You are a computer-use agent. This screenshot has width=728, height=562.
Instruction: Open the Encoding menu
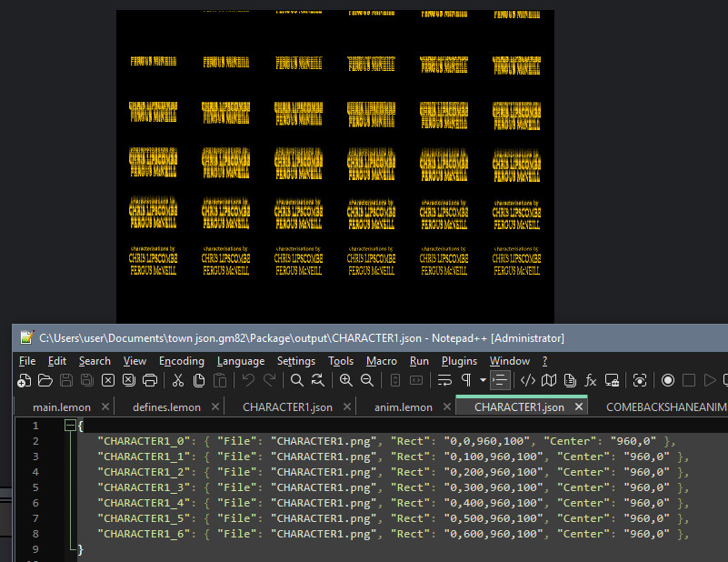tap(182, 360)
